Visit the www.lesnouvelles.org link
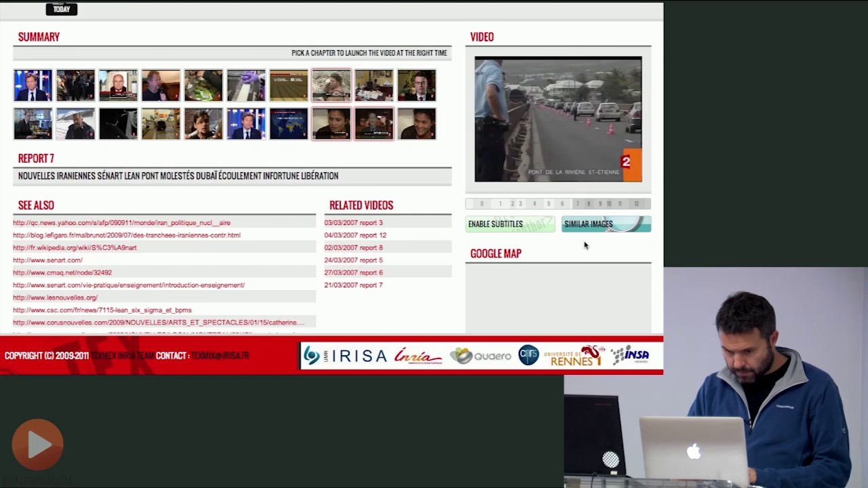The image size is (868, 488). point(55,298)
